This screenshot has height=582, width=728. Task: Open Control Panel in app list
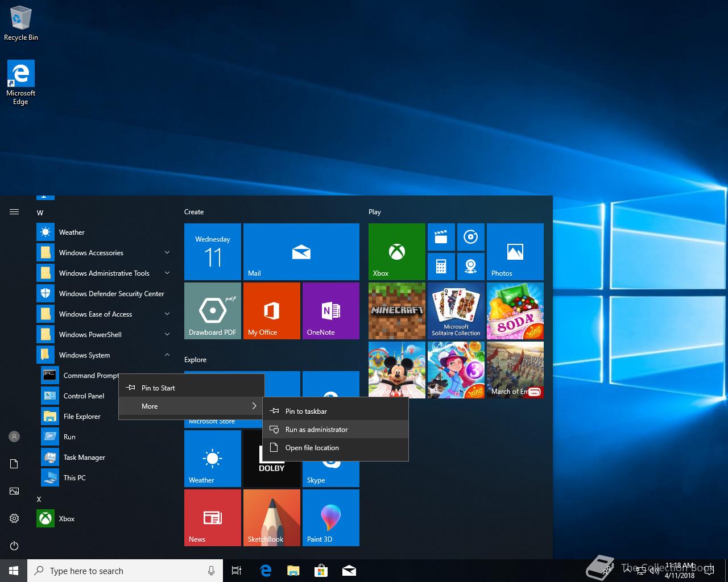(106, 396)
